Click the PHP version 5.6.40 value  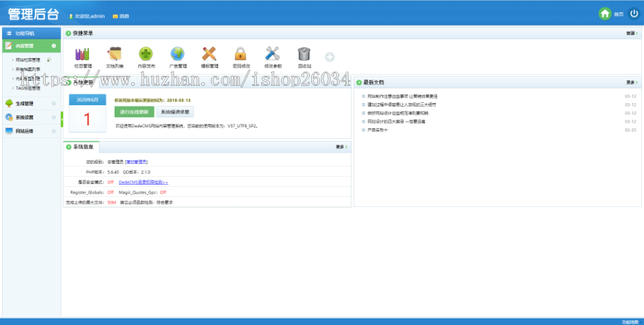coord(113,172)
